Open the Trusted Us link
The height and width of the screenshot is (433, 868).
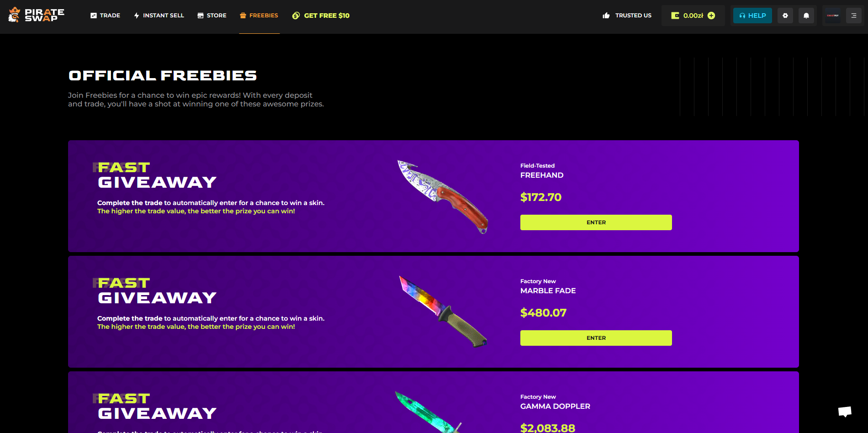(627, 16)
